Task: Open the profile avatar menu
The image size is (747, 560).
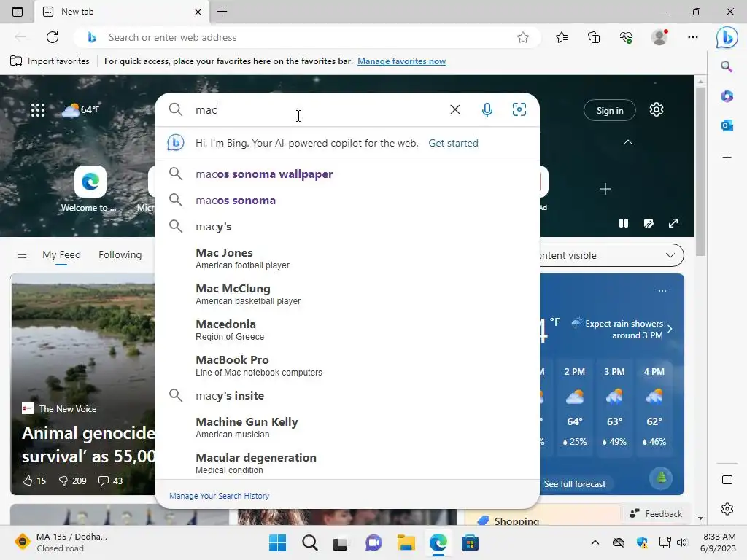Action: click(x=659, y=37)
